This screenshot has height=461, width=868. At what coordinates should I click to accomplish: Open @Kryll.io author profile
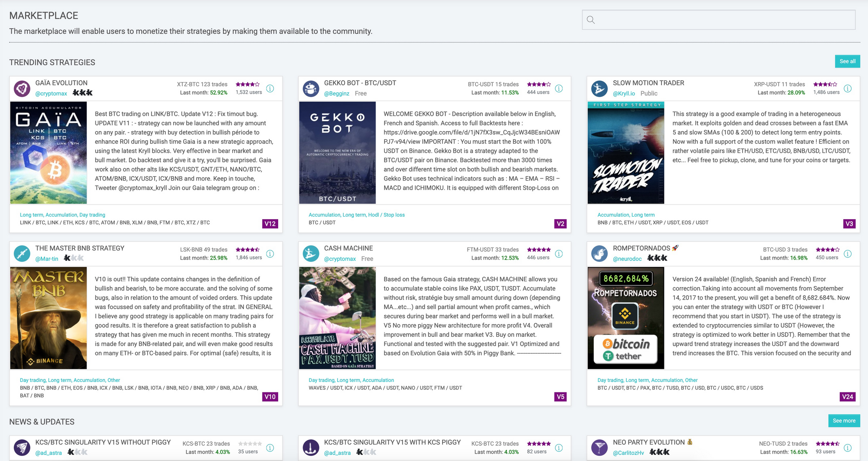click(624, 93)
